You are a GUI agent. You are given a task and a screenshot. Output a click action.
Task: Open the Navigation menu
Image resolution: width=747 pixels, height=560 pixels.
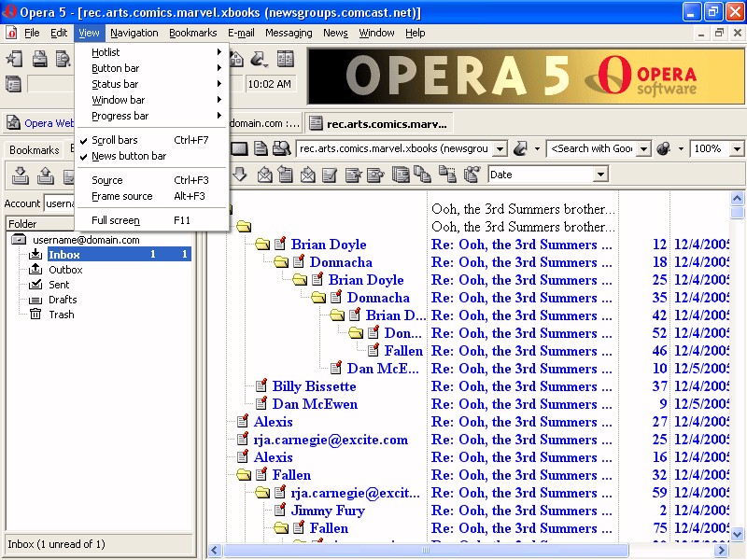134,33
